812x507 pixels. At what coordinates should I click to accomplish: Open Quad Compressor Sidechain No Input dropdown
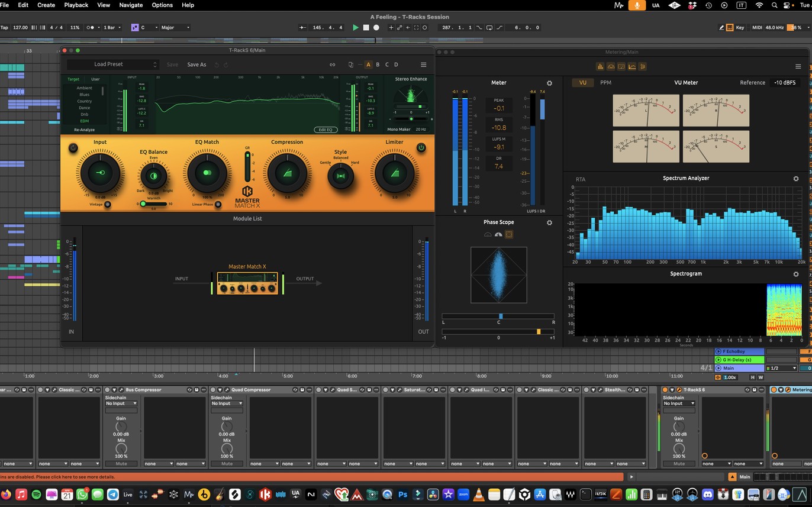227,403
